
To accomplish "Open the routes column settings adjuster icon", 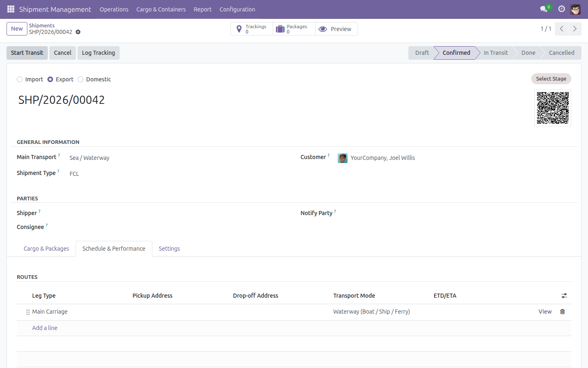I will (564, 296).
